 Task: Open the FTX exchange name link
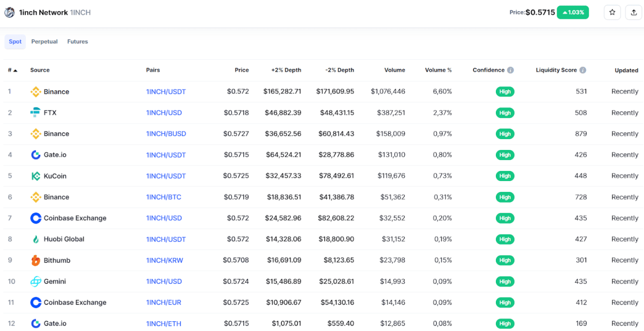50,113
